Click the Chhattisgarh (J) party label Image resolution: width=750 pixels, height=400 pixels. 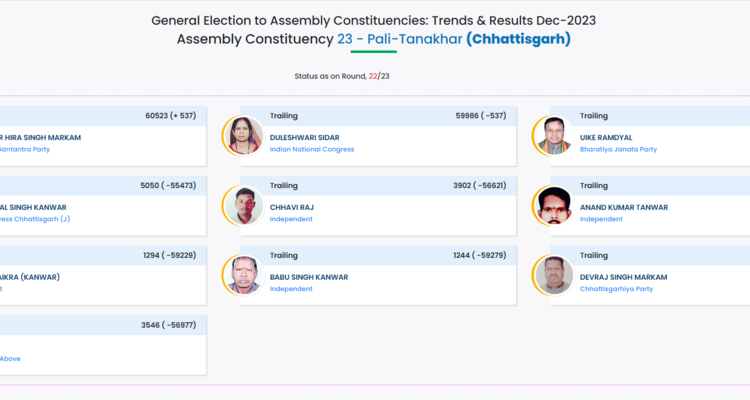35,219
